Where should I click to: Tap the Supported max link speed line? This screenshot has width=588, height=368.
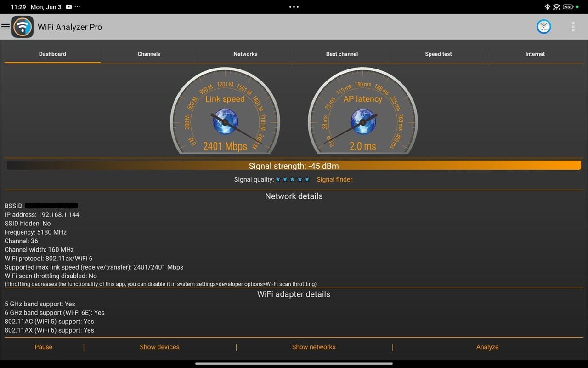[94, 267]
